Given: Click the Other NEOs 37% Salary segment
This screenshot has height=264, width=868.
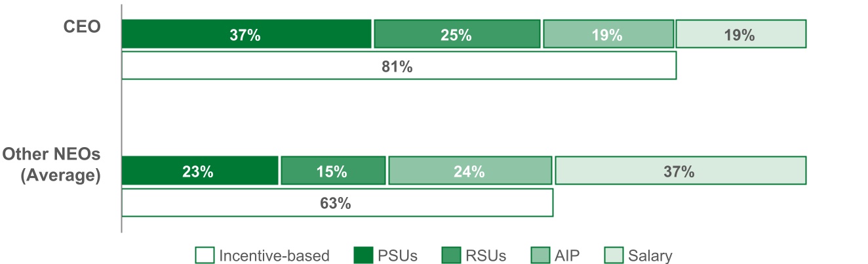Looking at the screenshot, I should click(x=681, y=171).
